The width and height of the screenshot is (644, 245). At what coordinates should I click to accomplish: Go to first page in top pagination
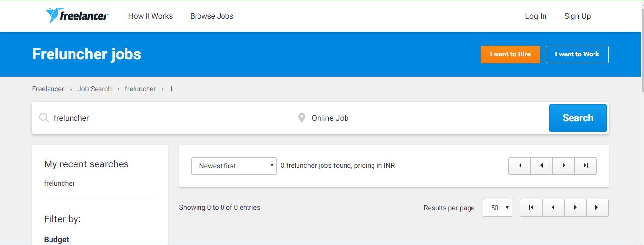[x=520, y=166]
